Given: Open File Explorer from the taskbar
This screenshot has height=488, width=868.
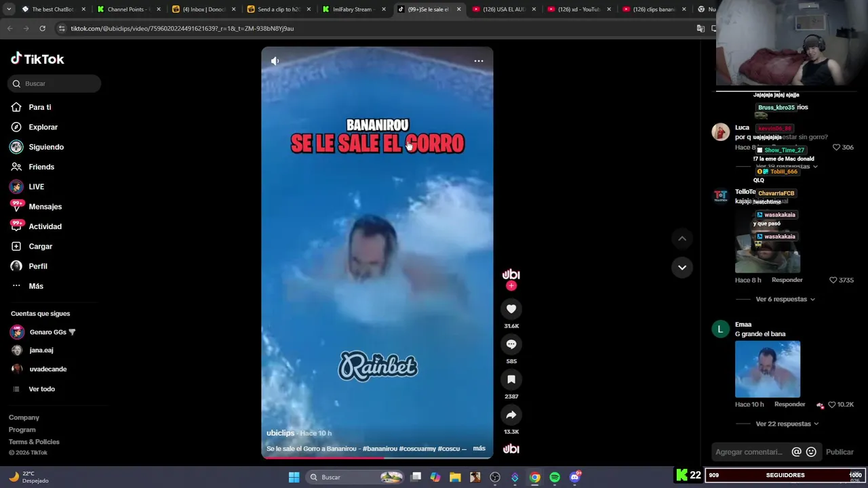Looking at the screenshot, I should point(455,477).
